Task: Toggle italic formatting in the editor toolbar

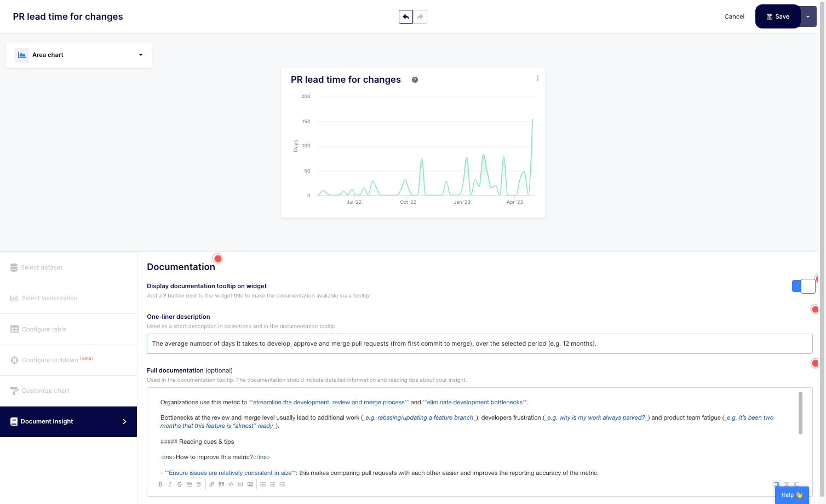Action: coord(170,484)
